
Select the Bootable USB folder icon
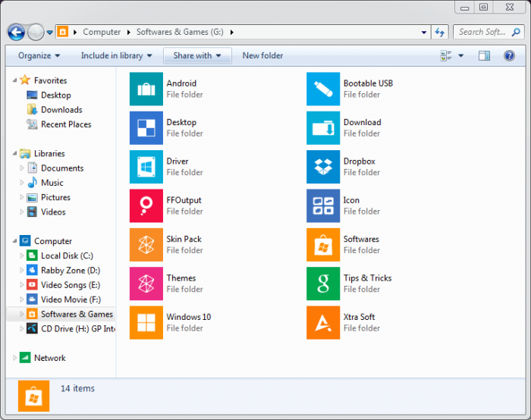(322, 89)
